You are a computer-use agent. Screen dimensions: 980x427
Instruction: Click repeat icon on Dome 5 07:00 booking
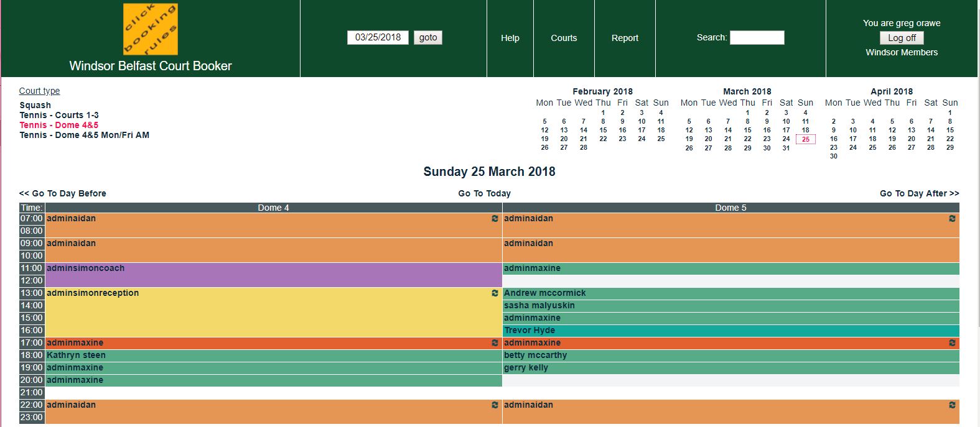click(952, 219)
